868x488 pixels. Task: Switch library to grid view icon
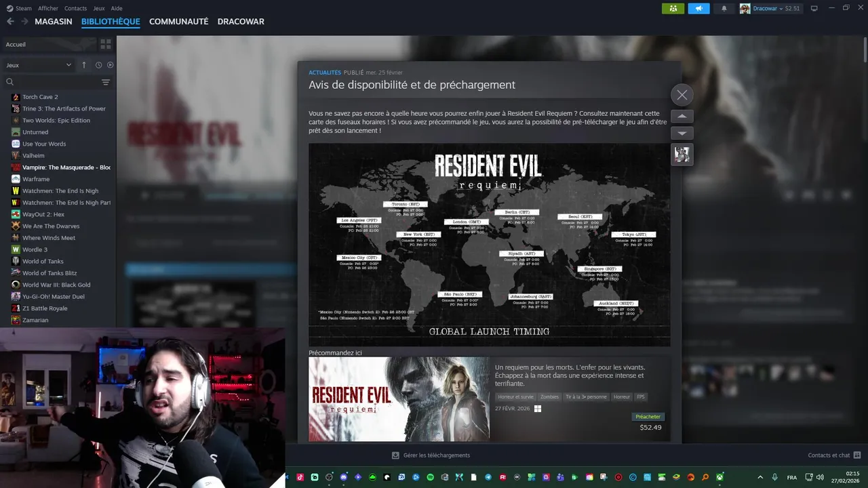105,44
